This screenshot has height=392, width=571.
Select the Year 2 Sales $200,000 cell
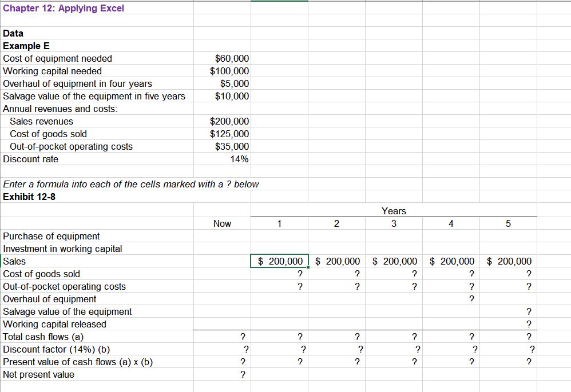click(336, 261)
